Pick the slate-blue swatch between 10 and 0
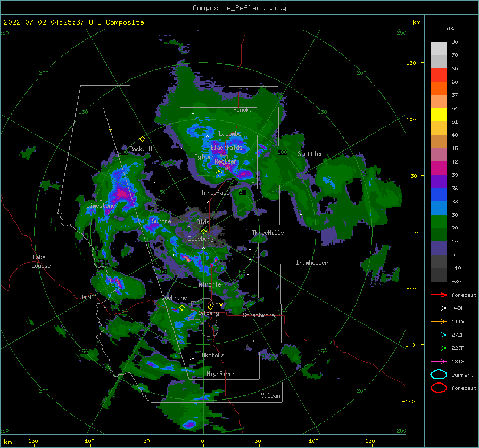 439,248
